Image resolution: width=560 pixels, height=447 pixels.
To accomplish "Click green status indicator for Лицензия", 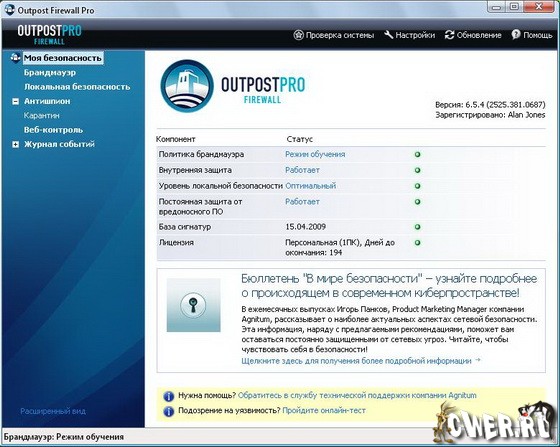I will click(x=417, y=243).
